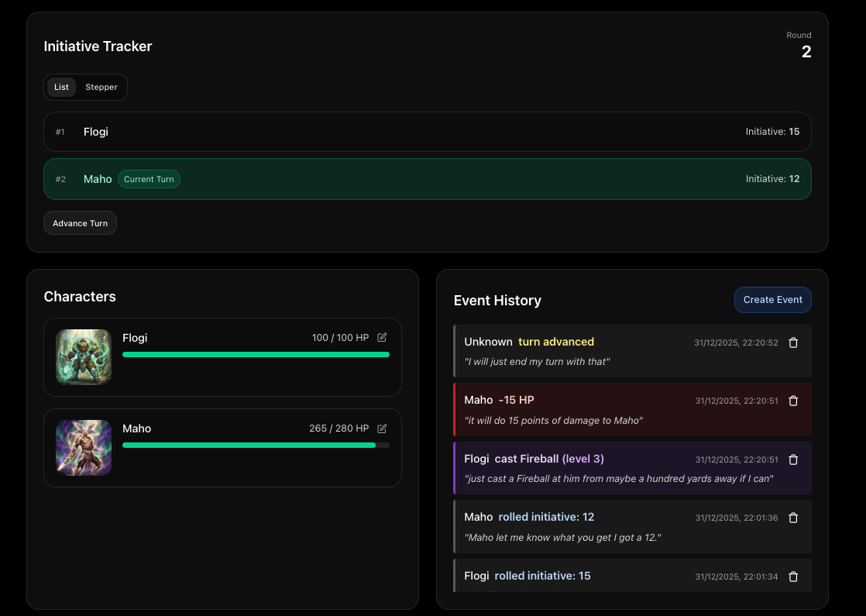866x616 pixels.
Task: Click Flogi's character portrait
Action: (84, 357)
